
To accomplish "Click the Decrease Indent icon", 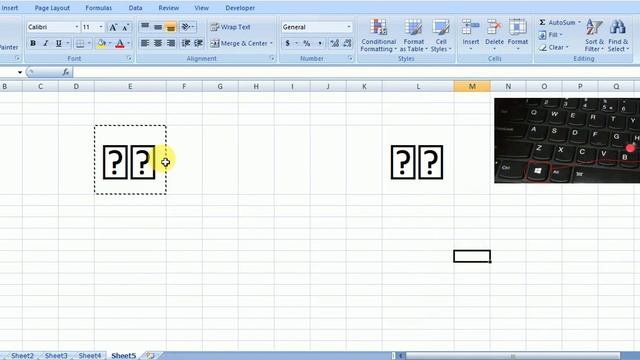I will 186,43.
